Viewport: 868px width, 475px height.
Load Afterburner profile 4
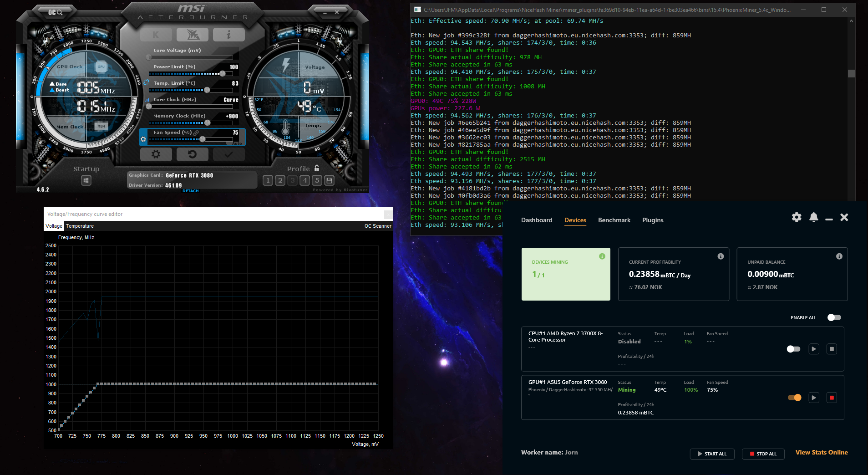(x=305, y=181)
